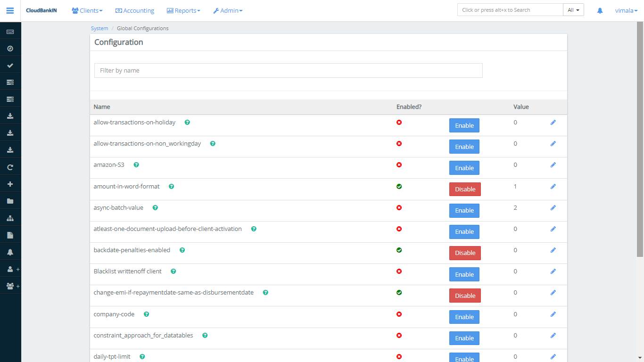Screen dimensions: 644x362
Task: Edit the amount-in-word-format value with pencil icon
Action: point(553,186)
